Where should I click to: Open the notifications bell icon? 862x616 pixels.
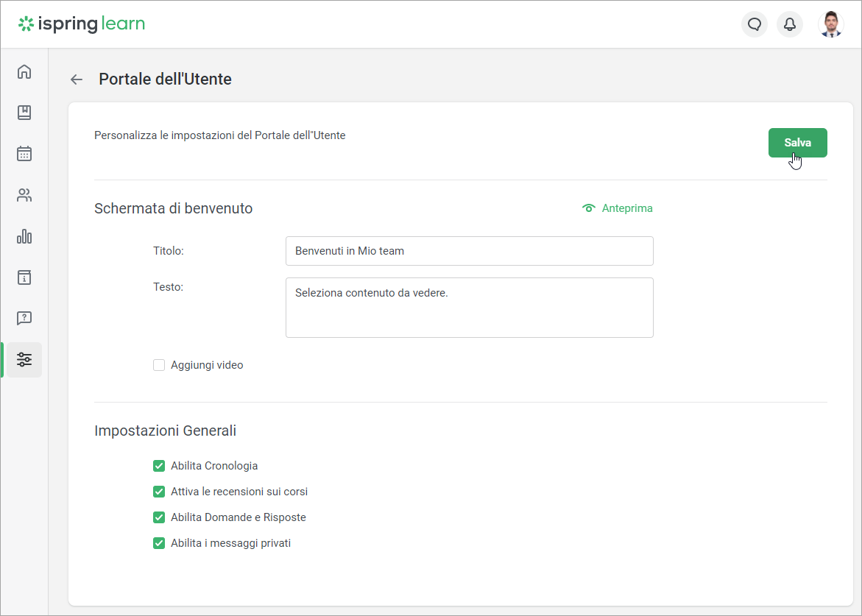pos(789,24)
